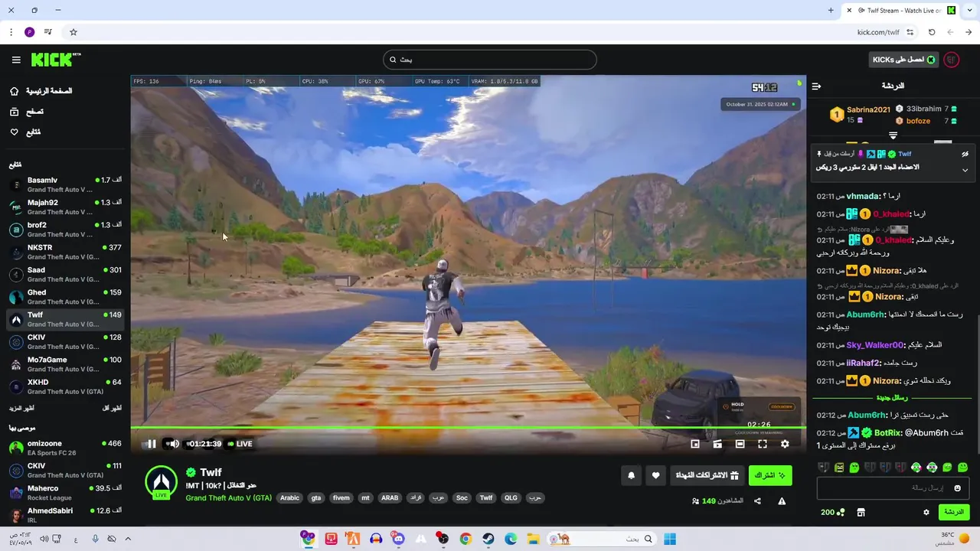This screenshot has height=551, width=980.
Task: Expand the chat leaderboard handle
Action: coord(893,135)
